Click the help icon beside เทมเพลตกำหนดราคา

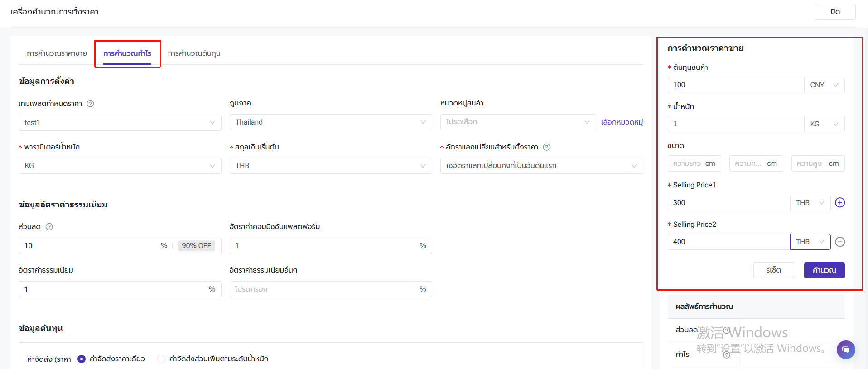point(90,104)
